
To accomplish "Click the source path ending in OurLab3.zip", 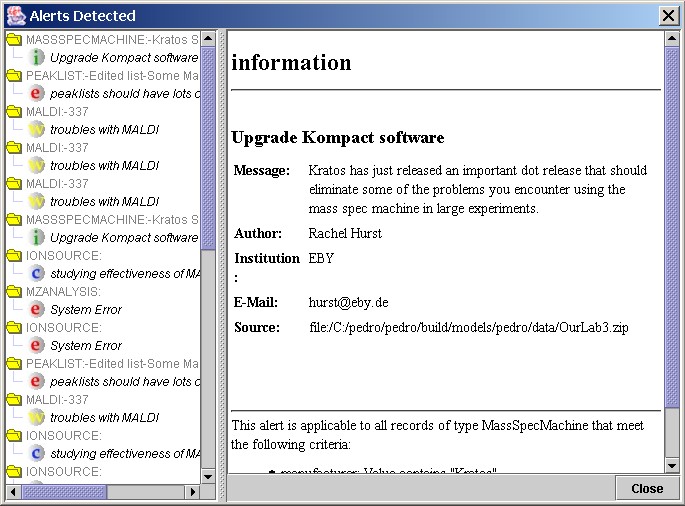I will (469, 327).
